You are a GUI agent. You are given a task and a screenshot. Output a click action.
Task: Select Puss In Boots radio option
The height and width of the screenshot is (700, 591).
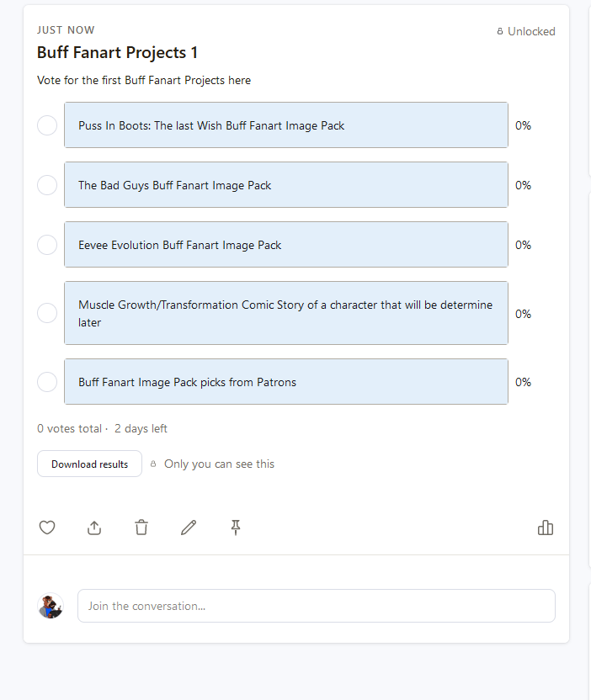(x=47, y=125)
